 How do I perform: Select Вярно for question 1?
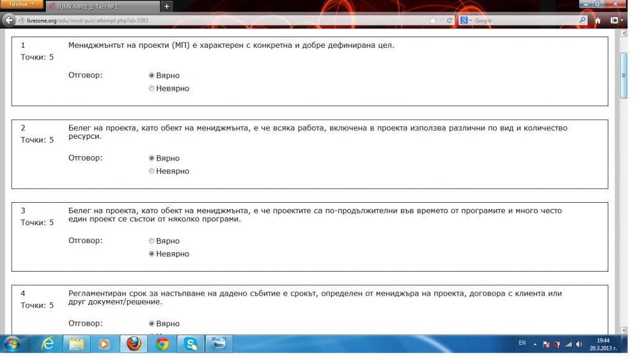(x=151, y=75)
